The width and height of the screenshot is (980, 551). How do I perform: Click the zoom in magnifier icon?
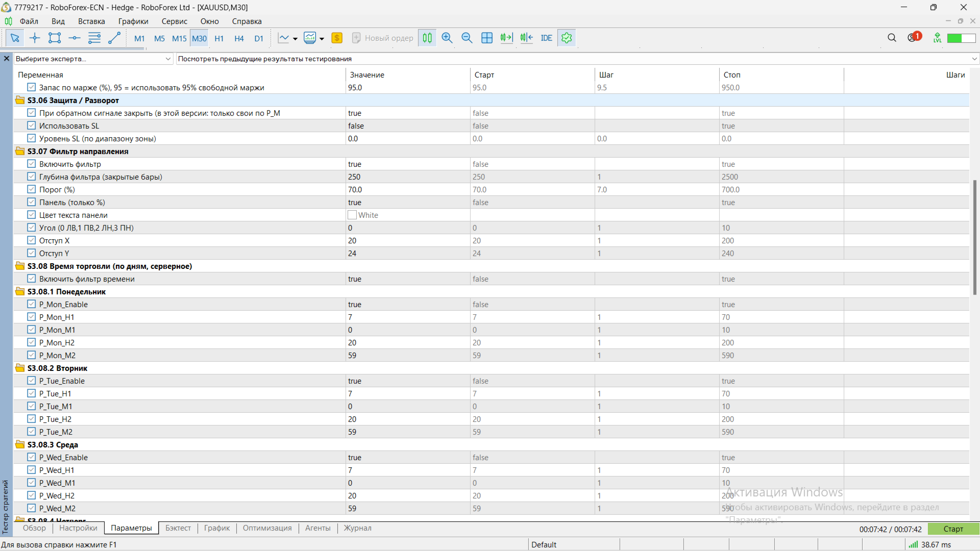coord(447,38)
